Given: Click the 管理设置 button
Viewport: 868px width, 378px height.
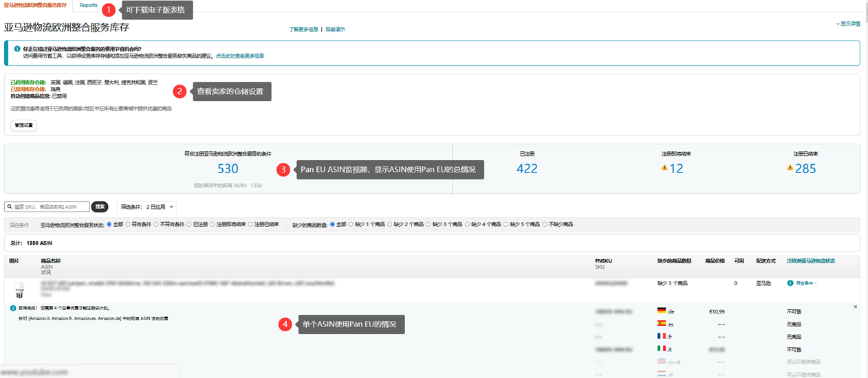Looking at the screenshot, I should (23, 125).
